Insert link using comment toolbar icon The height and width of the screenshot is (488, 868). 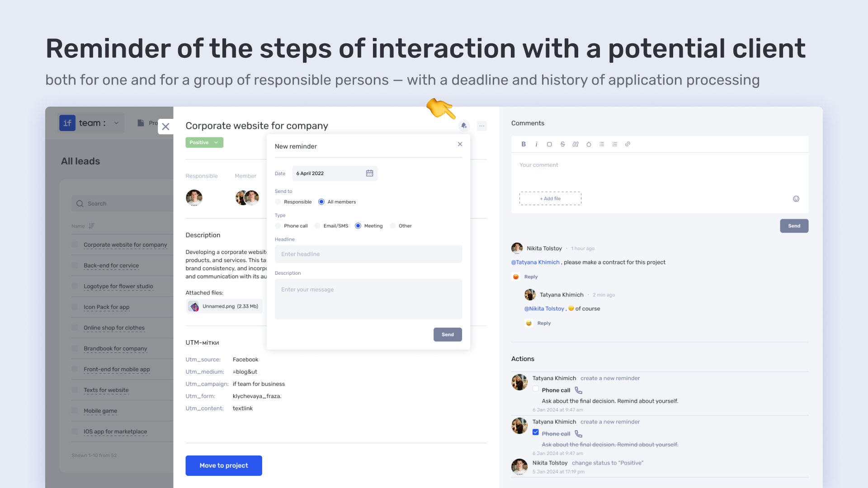pos(627,144)
